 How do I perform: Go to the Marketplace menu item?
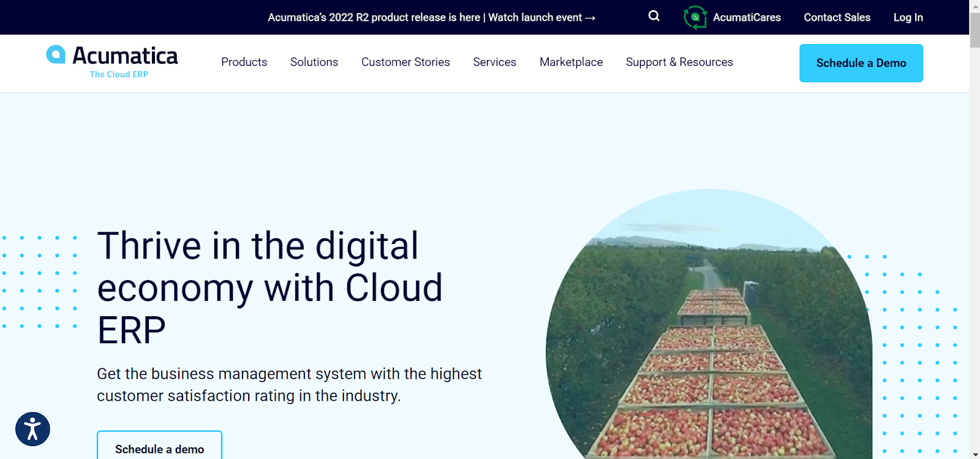click(571, 62)
